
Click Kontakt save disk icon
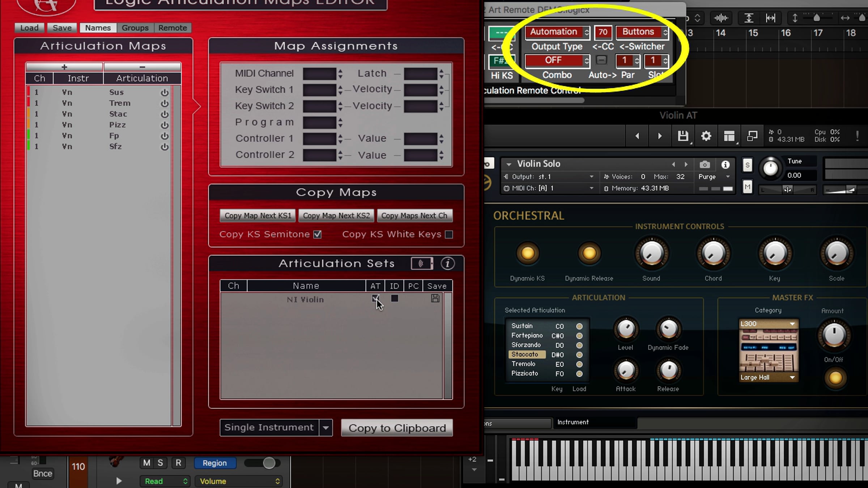coord(683,136)
